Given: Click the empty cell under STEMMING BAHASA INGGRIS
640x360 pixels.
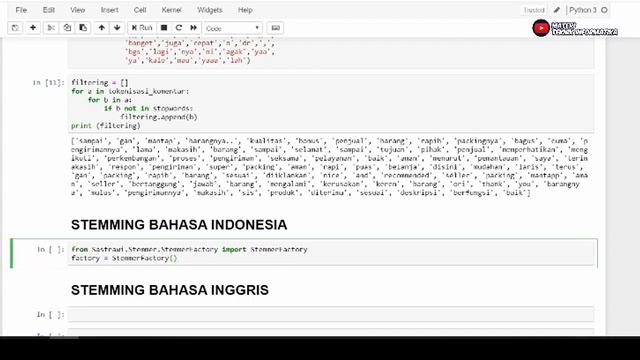Looking at the screenshot, I should pyautogui.click(x=331, y=314).
